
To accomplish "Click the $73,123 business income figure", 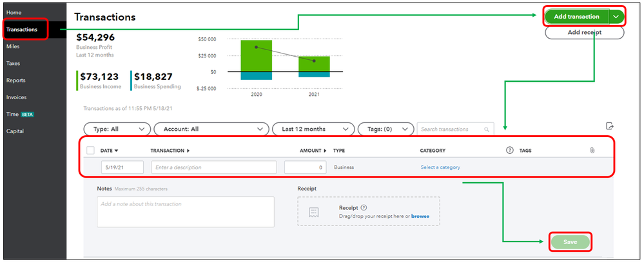I will 99,77.
